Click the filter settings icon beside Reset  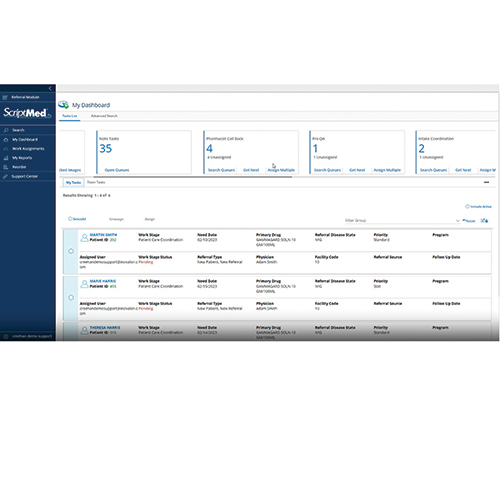click(484, 221)
